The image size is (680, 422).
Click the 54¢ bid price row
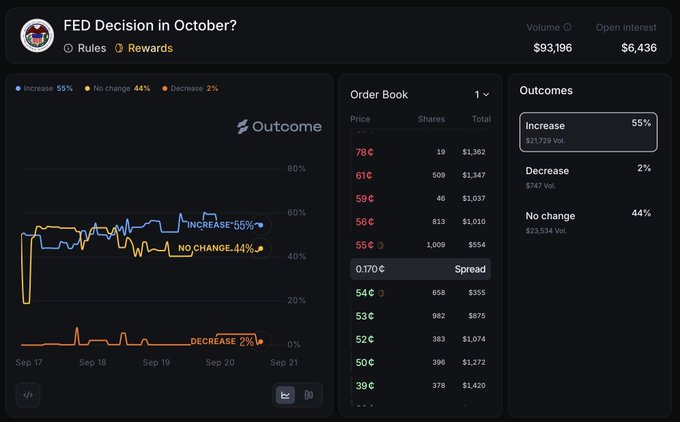coord(420,293)
